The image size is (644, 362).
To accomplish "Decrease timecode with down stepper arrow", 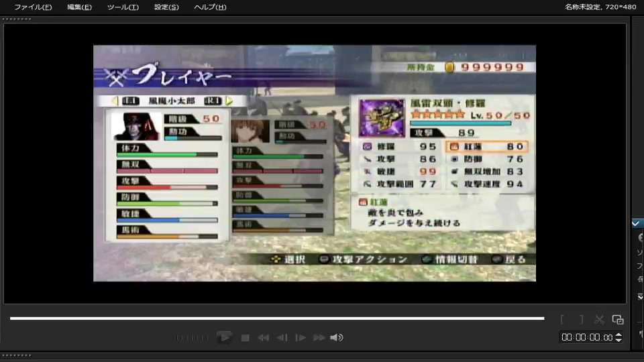I will click(619, 341).
